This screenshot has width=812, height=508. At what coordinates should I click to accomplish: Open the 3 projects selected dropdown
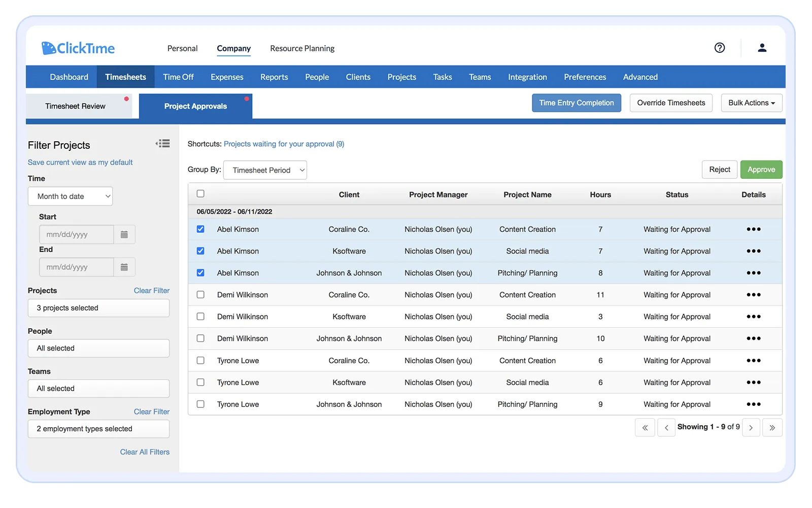(x=98, y=308)
